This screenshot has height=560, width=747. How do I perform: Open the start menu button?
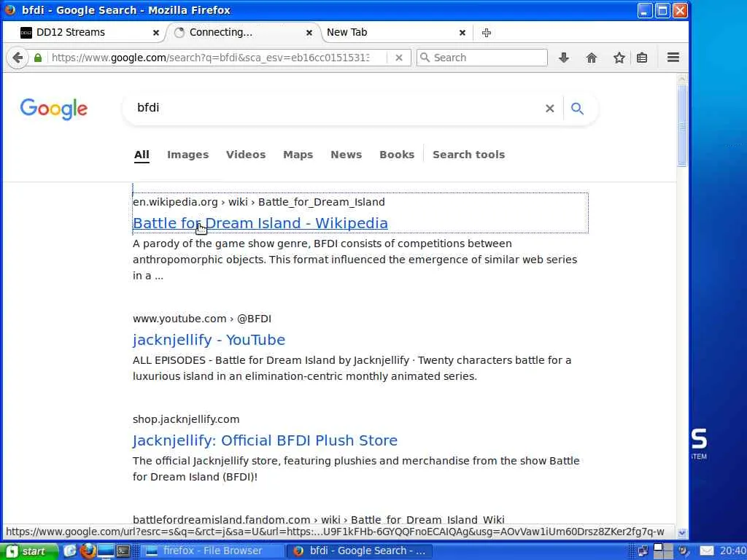point(29,551)
